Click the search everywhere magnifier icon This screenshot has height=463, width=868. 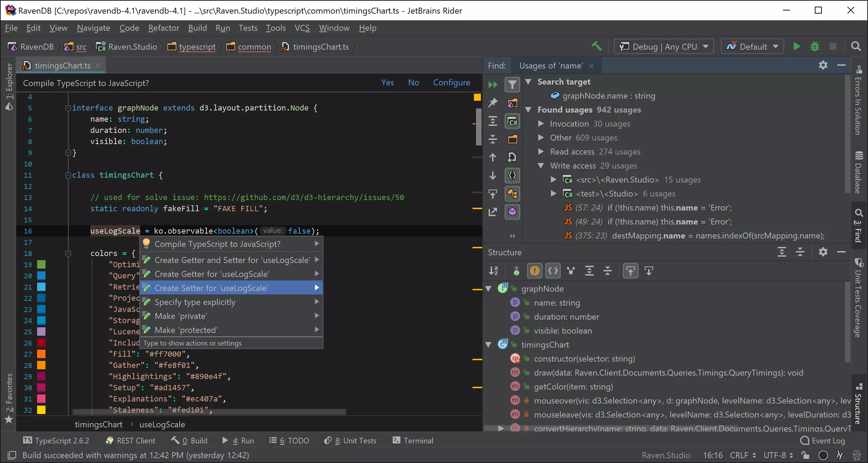(856, 47)
